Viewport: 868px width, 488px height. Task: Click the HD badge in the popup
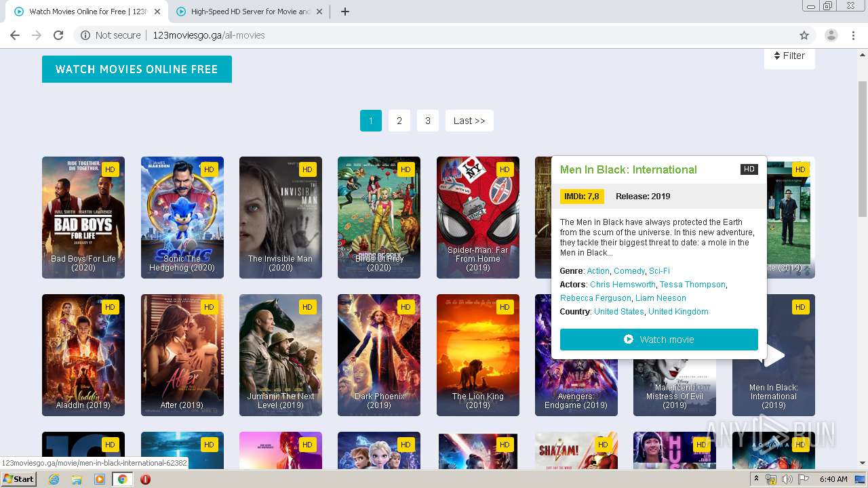[749, 169]
